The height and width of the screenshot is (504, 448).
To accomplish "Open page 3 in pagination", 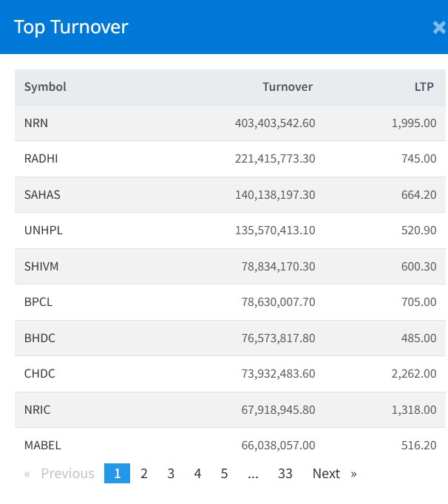I will 171,474.
